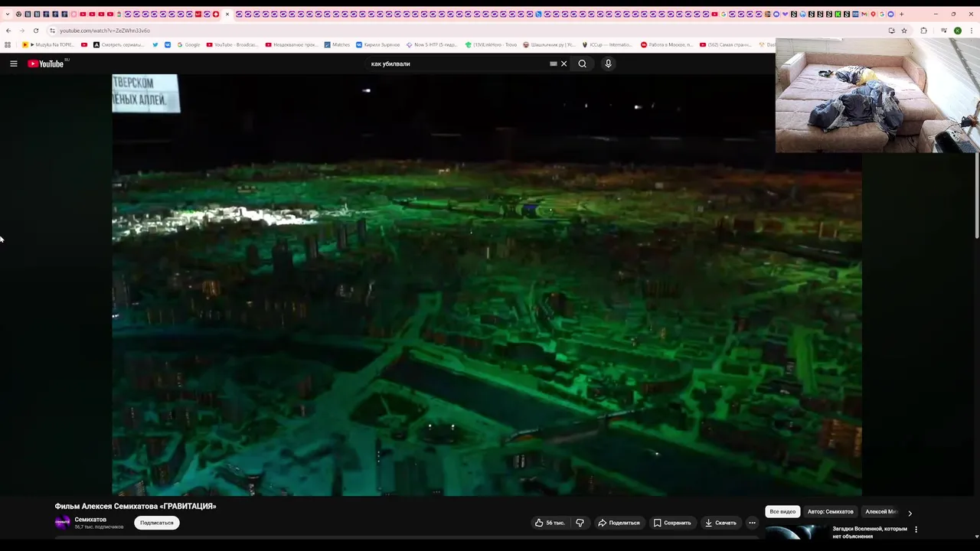Start voice search with microphone icon

[x=608, y=64]
